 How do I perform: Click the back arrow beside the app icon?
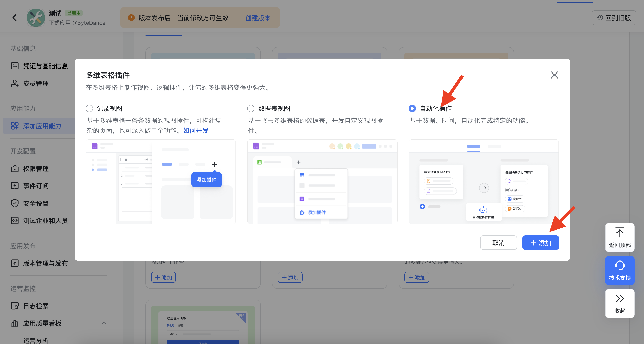14,17
